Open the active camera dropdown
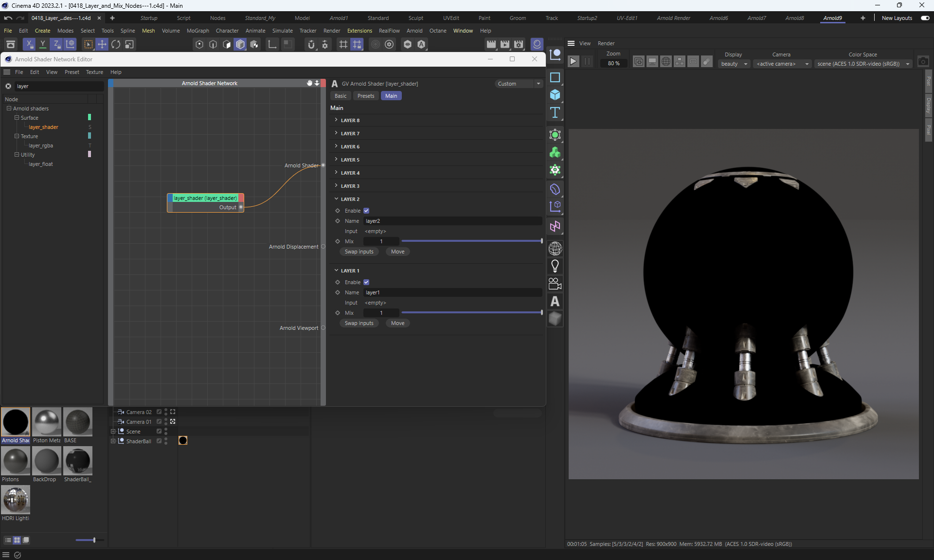The height and width of the screenshot is (560, 934). pyautogui.click(x=782, y=64)
